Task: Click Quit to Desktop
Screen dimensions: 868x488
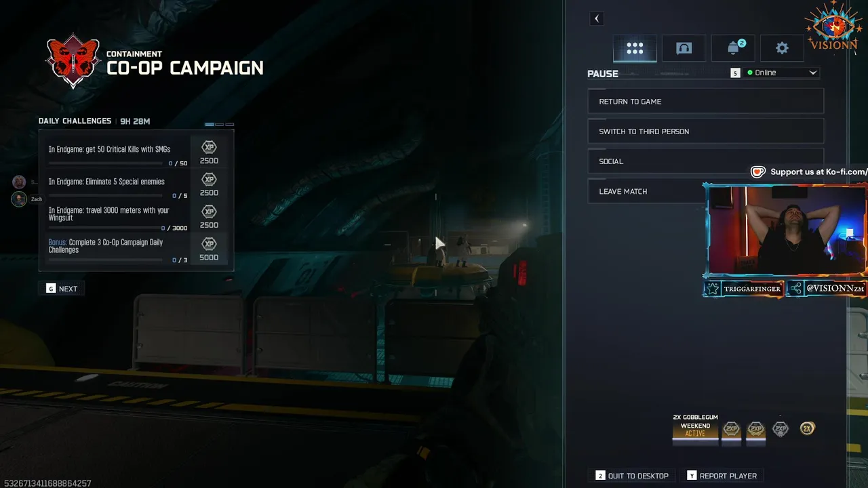Action: pos(632,476)
